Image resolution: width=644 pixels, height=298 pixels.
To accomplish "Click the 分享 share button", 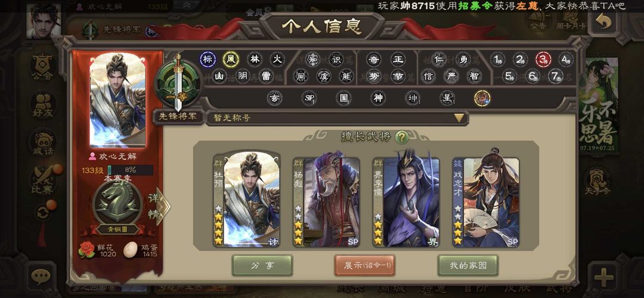I will pos(262,266).
